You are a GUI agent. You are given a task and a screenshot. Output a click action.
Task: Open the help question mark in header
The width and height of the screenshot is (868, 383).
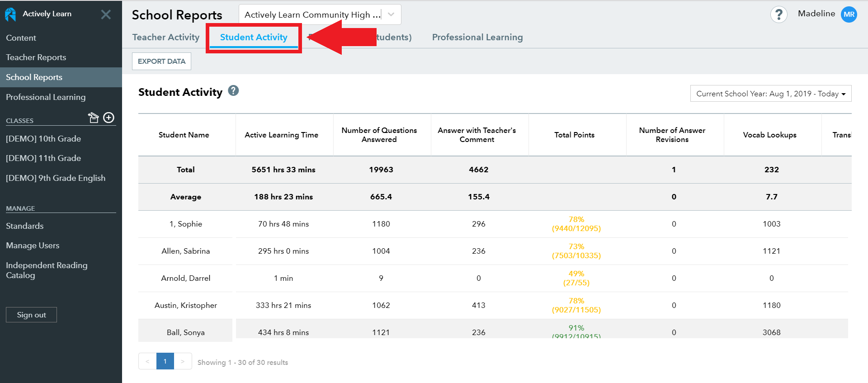coord(778,14)
